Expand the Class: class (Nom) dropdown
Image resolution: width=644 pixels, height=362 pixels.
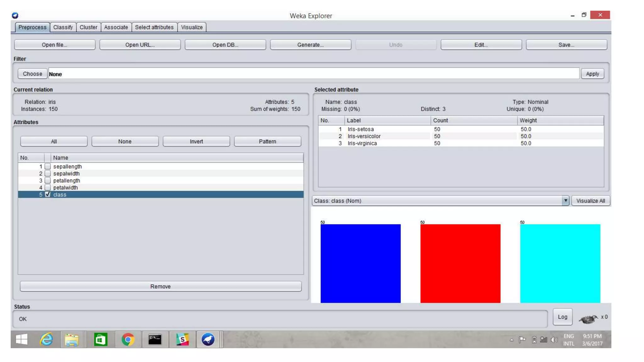click(x=565, y=200)
